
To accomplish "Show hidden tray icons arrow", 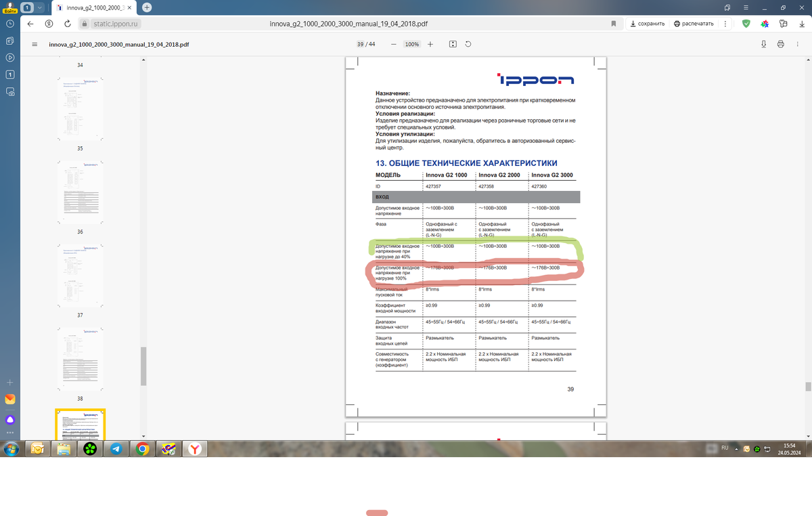I will coord(738,448).
